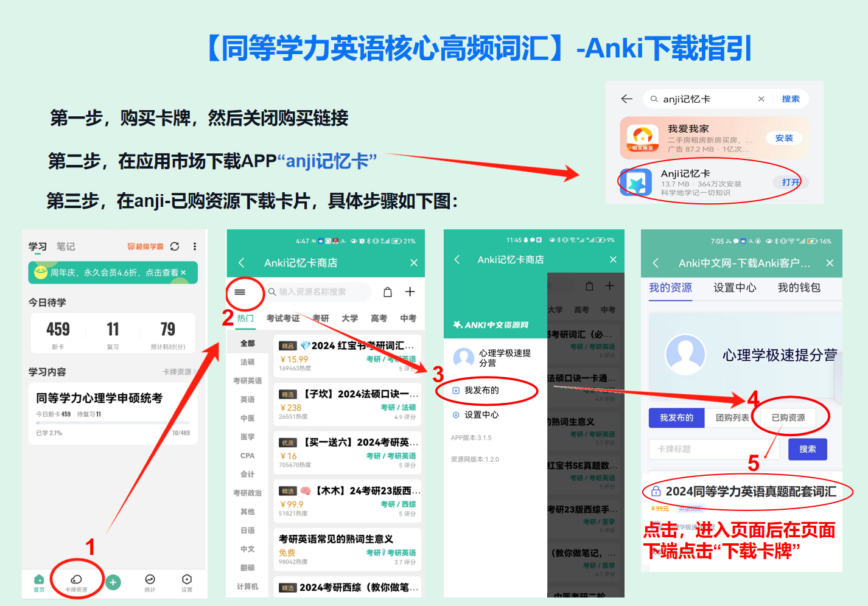Click 安装 for 我爱我家 app

pos(784,138)
